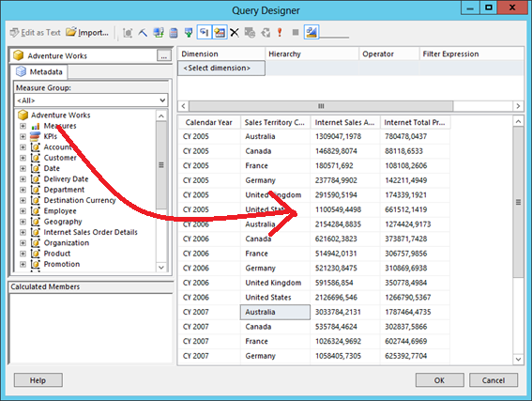Click the filter pane horizontal scrollbar thumb
532x401 pixels.
click(x=321, y=106)
